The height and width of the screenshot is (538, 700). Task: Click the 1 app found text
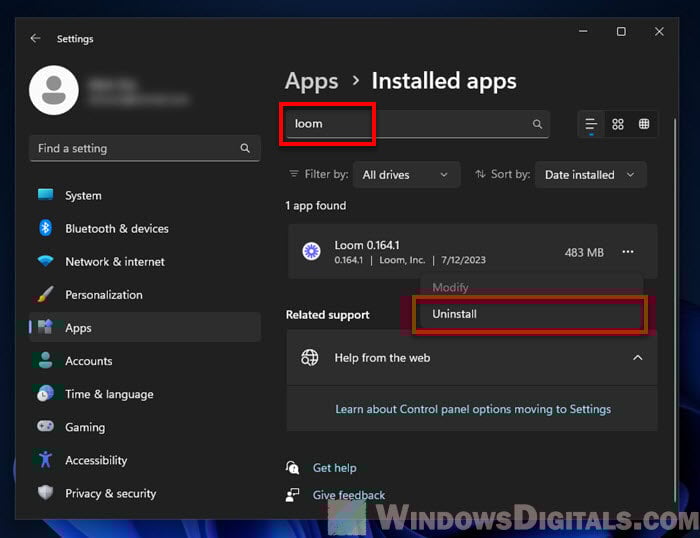pyautogui.click(x=316, y=206)
